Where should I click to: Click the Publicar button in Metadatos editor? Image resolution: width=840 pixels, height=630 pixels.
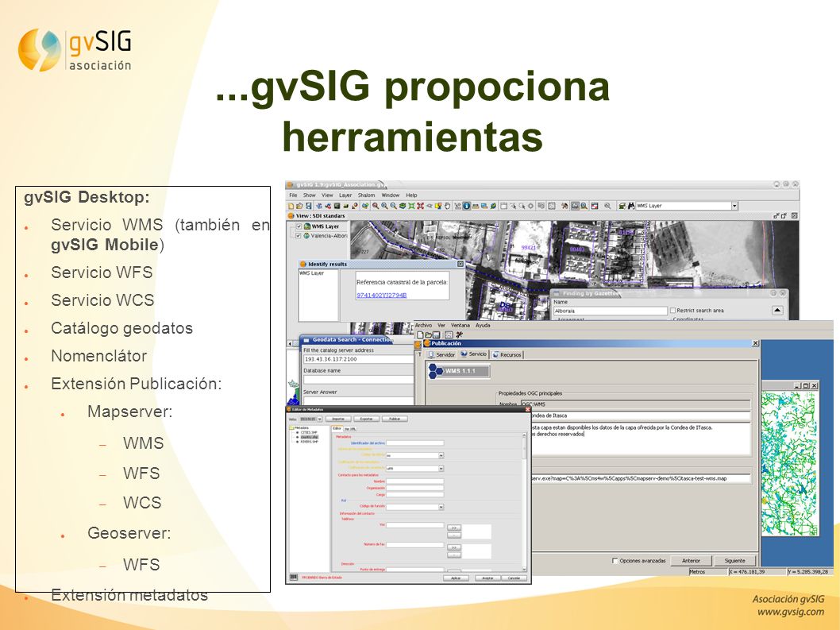click(x=395, y=419)
